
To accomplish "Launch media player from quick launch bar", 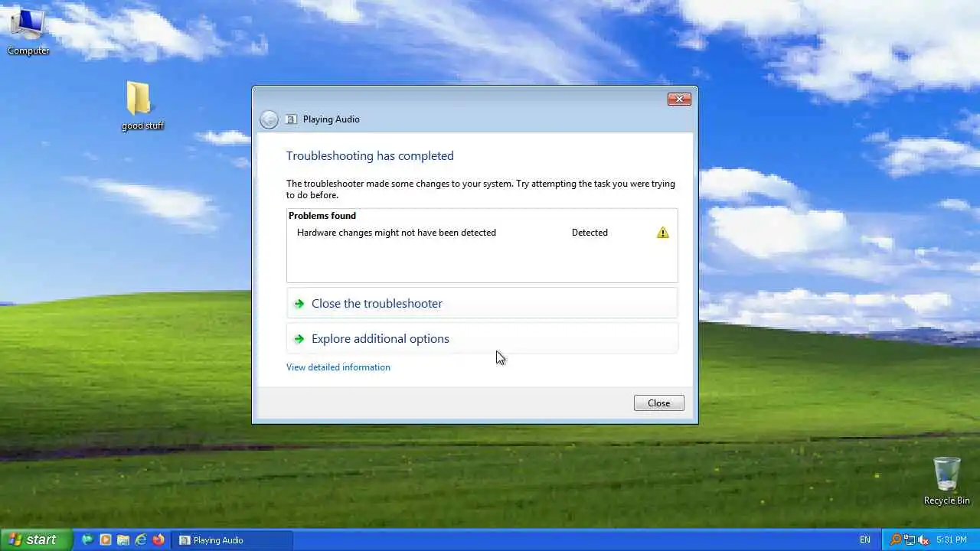I will click(106, 540).
